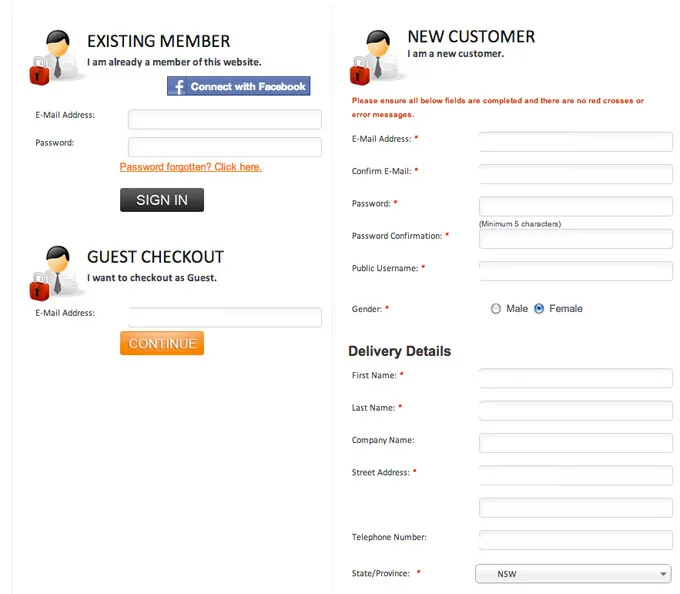The width and height of the screenshot is (680, 594).
Task: Click the Password Confirmation field
Action: pyautogui.click(x=575, y=238)
